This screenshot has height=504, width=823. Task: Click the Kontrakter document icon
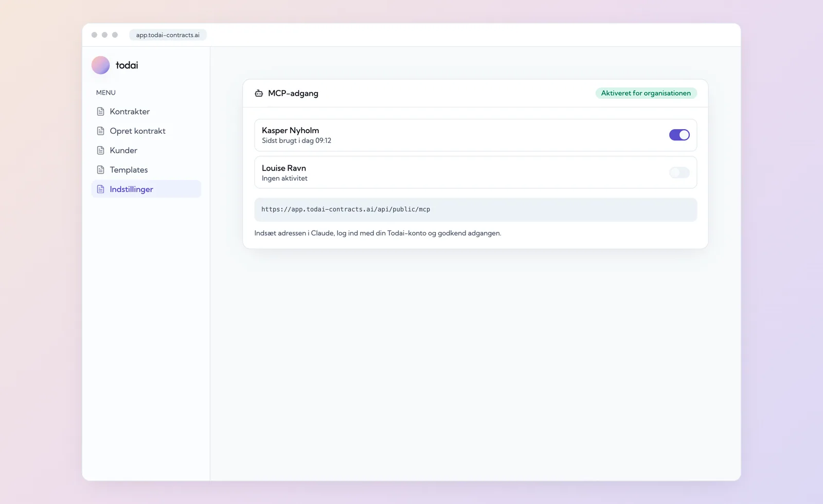click(x=101, y=112)
